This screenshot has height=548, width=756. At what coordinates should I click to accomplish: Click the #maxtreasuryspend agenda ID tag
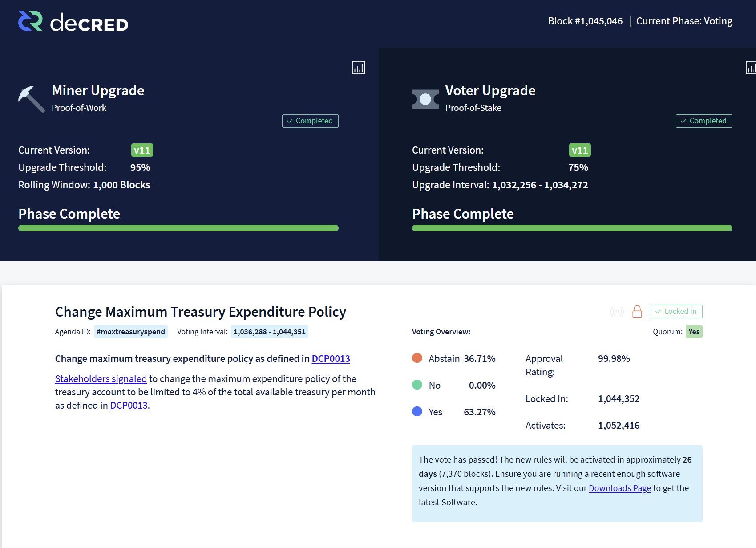[x=130, y=332]
